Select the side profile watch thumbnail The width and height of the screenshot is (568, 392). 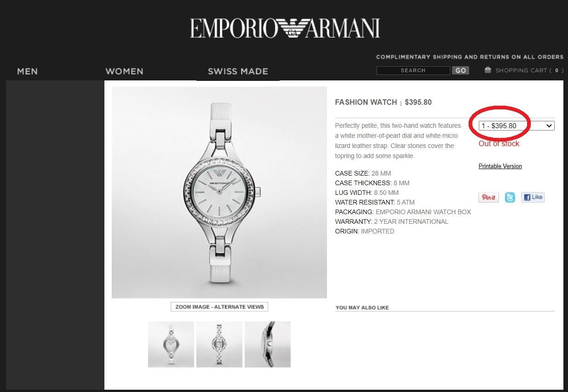click(x=268, y=344)
